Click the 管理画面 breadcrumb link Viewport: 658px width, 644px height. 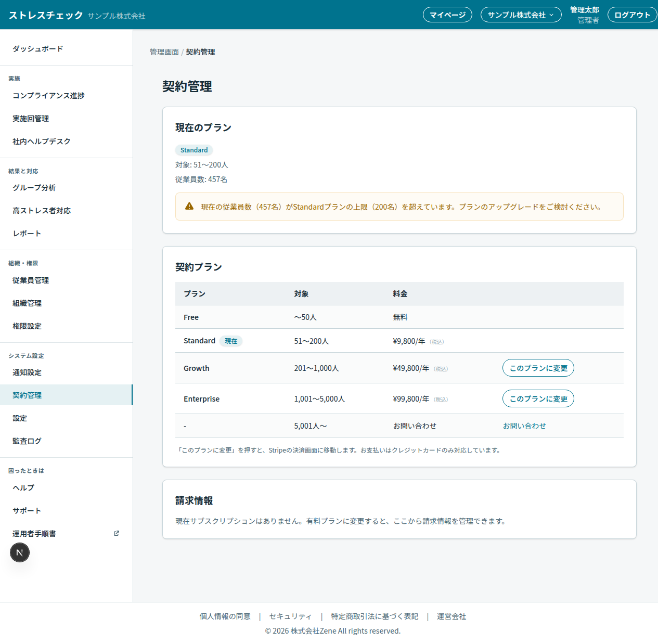pos(164,52)
